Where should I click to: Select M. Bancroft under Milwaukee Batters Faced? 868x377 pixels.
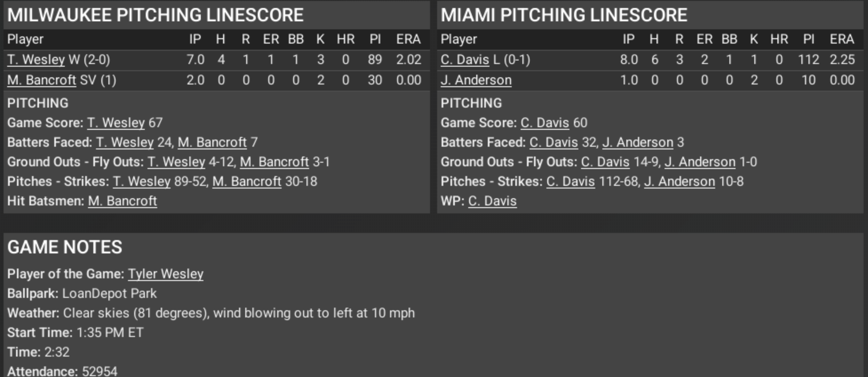coord(212,142)
